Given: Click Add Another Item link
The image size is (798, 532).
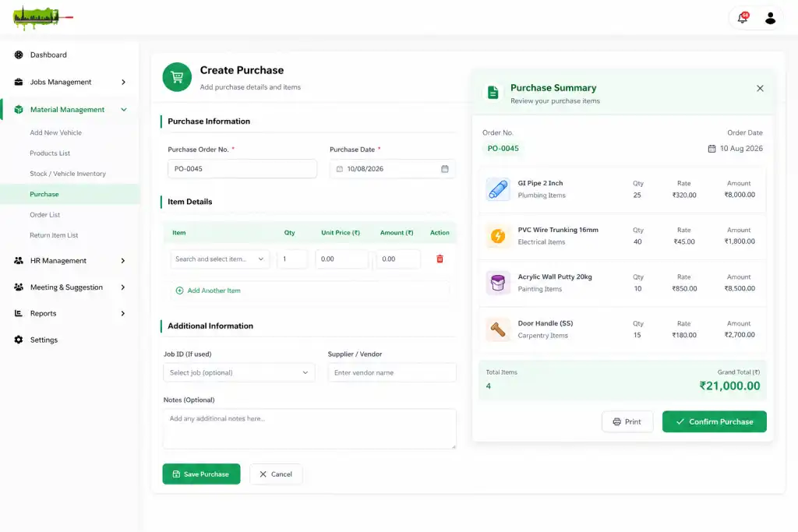Looking at the screenshot, I should [208, 291].
